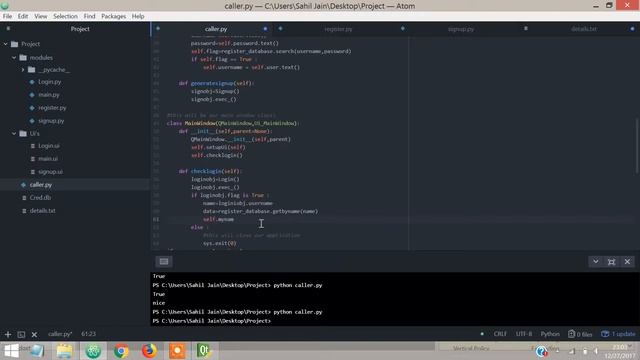Switch to the register.py editor tab
640x360 pixels.
338,29
